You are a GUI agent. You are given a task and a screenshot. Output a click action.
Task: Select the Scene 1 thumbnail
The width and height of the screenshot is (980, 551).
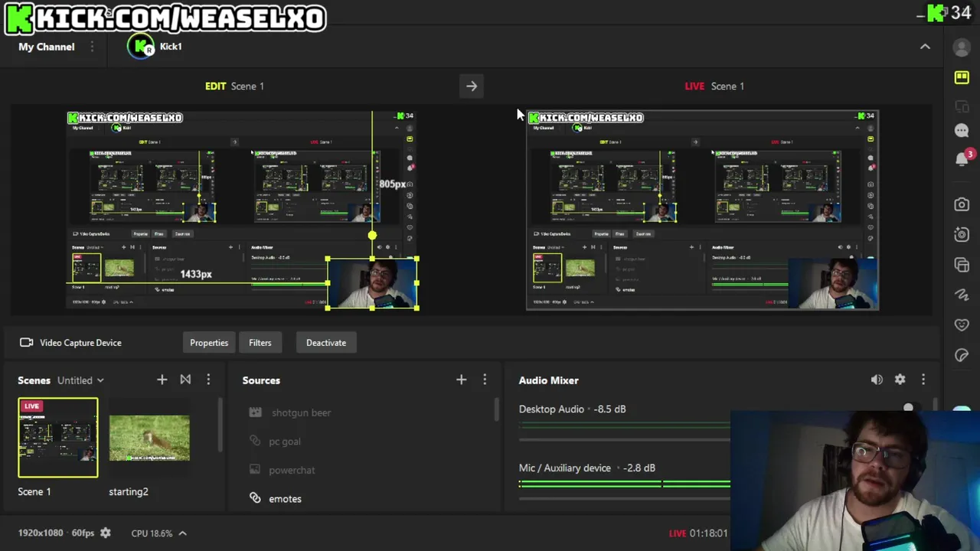coord(58,438)
